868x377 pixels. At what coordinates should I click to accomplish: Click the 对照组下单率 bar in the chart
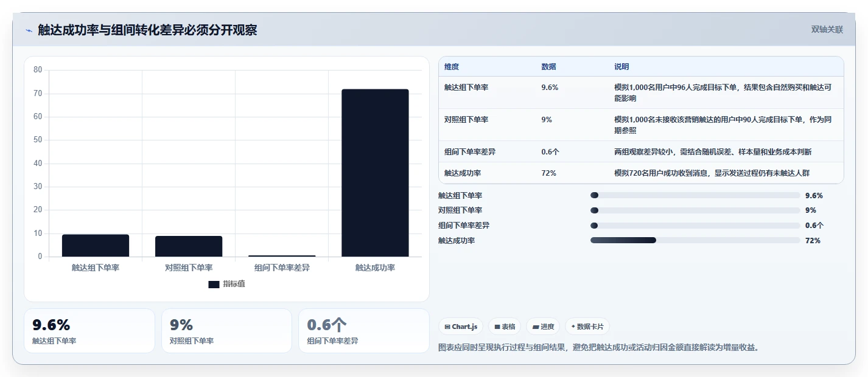(x=189, y=246)
